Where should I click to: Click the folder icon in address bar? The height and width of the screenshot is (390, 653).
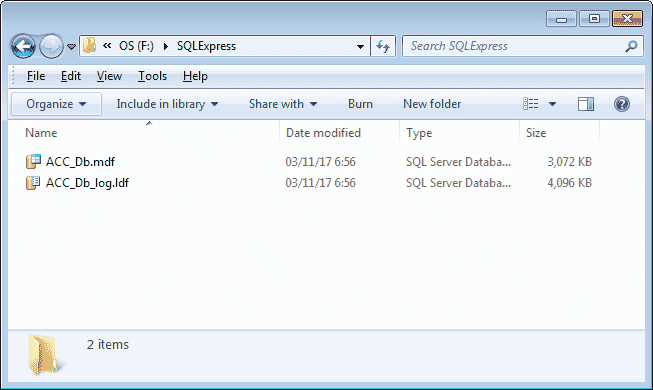point(89,45)
